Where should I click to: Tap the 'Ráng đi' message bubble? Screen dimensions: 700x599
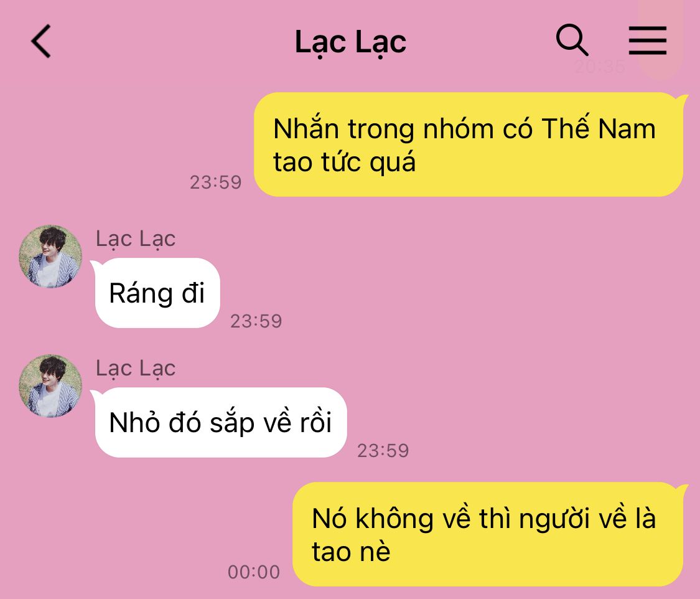tap(157, 293)
